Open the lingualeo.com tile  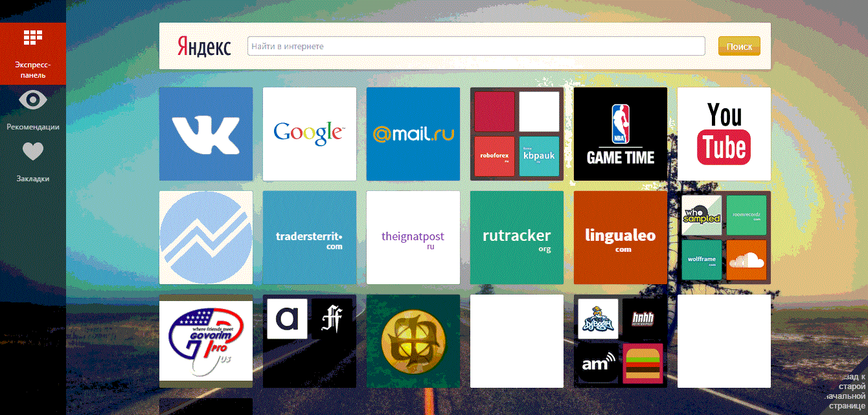621,238
